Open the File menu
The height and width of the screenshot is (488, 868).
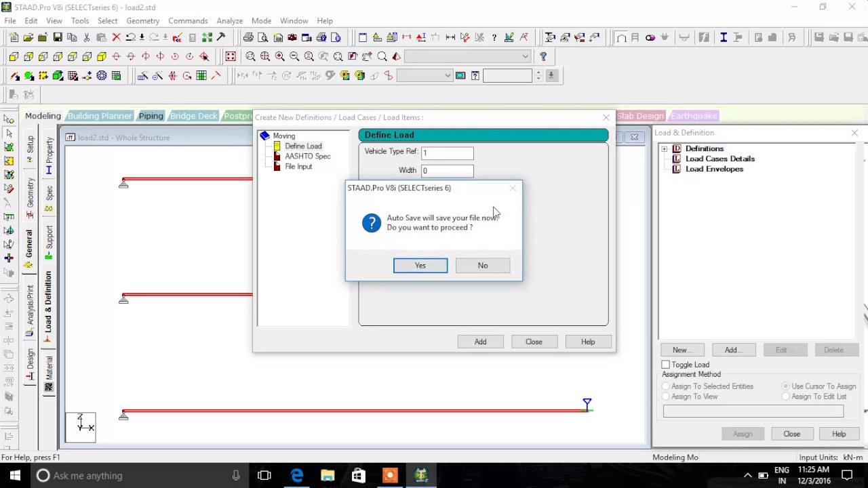pos(10,21)
